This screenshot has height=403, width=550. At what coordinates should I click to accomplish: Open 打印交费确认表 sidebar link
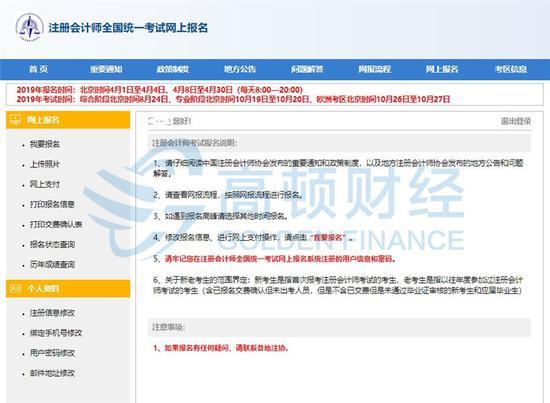[56, 224]
